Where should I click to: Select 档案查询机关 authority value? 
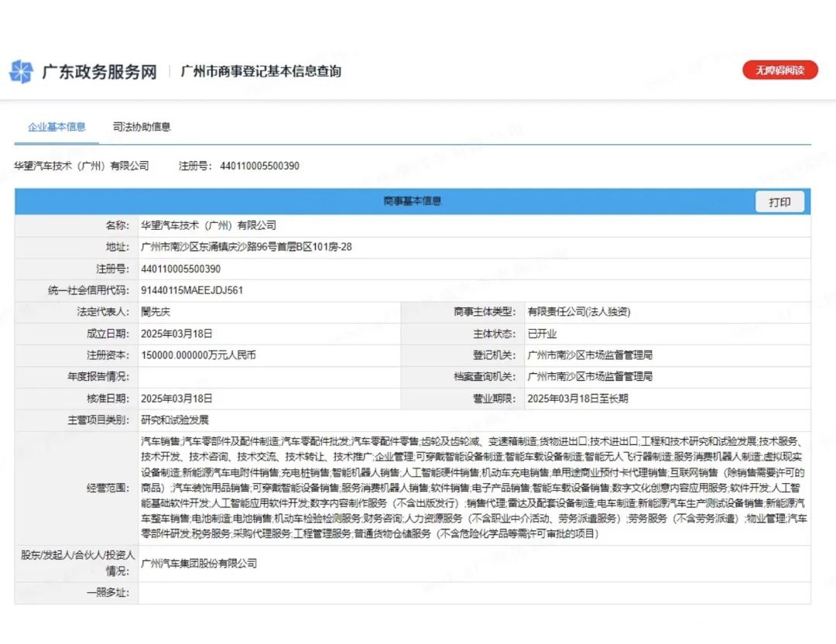[590, 376]
